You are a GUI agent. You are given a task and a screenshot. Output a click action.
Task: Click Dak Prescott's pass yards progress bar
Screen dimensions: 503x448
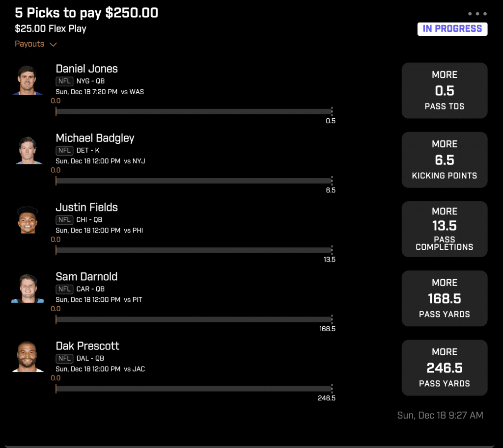pos(194,389)
